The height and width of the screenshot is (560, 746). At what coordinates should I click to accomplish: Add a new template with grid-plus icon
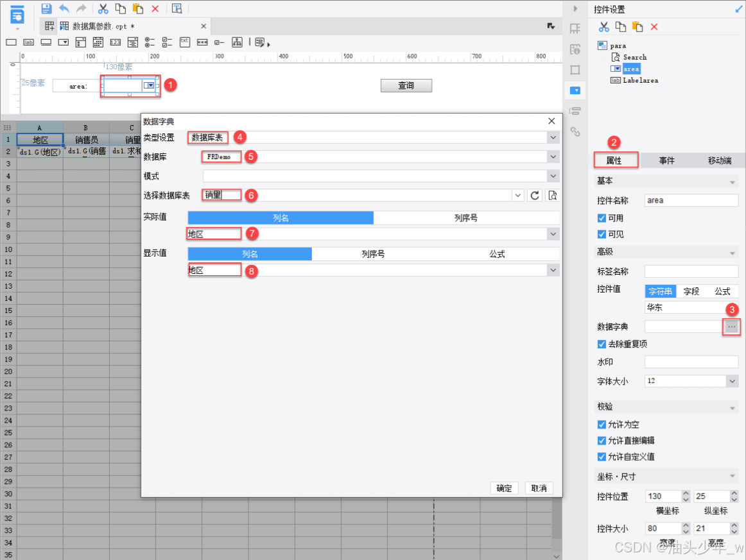(x=49, y=26)
